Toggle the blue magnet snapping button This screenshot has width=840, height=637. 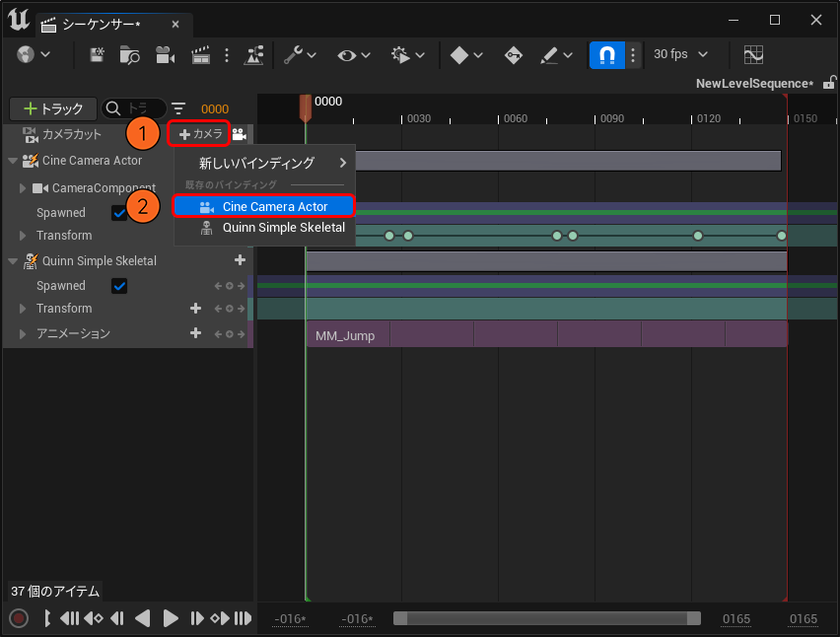(606, 55)
